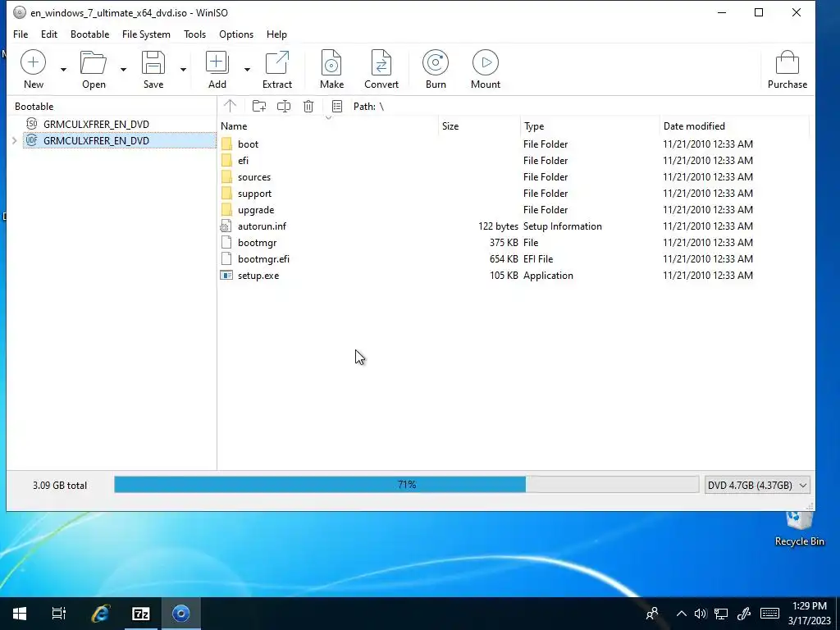Open the File System menu
The width and height of the screenshot is (840, 630).
click(x=146, y=34)
